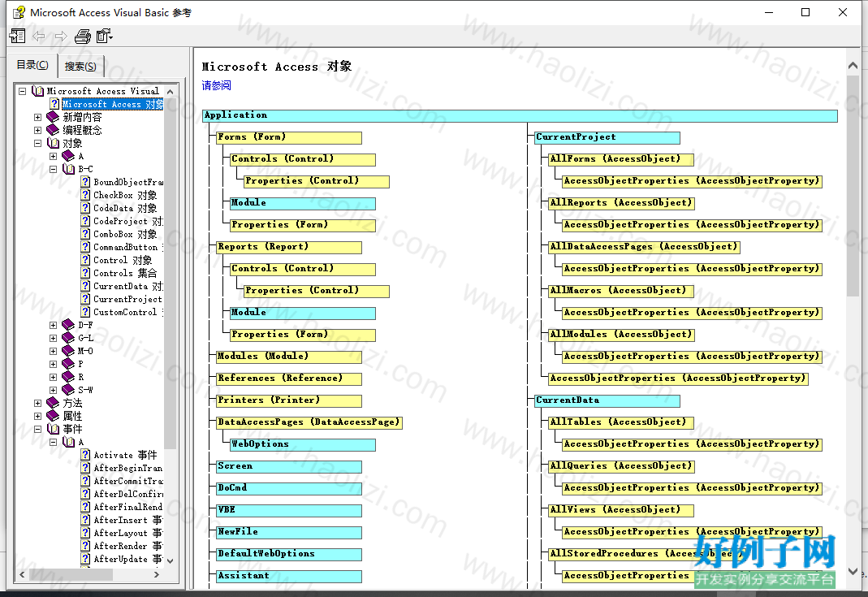Image resolution: width=868 pixels, height=597 pixels.
Task: Click the open book icon of 事件
Action: (x=53, y=429)
